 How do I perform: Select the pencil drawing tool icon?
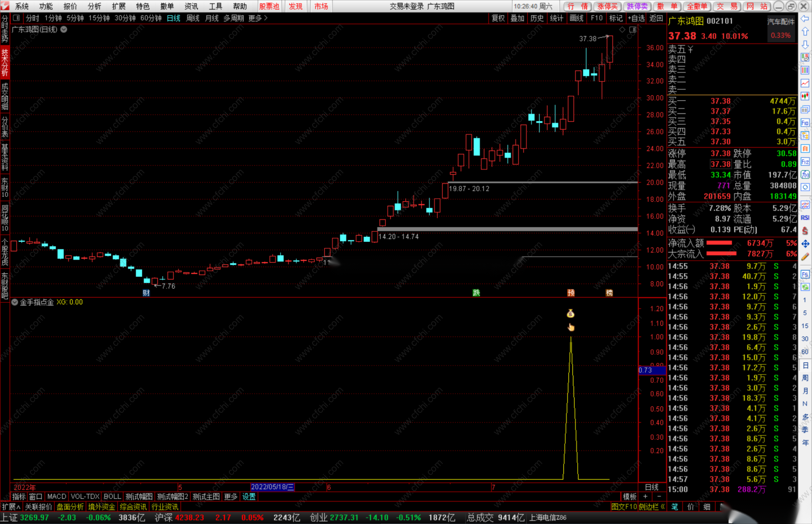pos(805,257)
